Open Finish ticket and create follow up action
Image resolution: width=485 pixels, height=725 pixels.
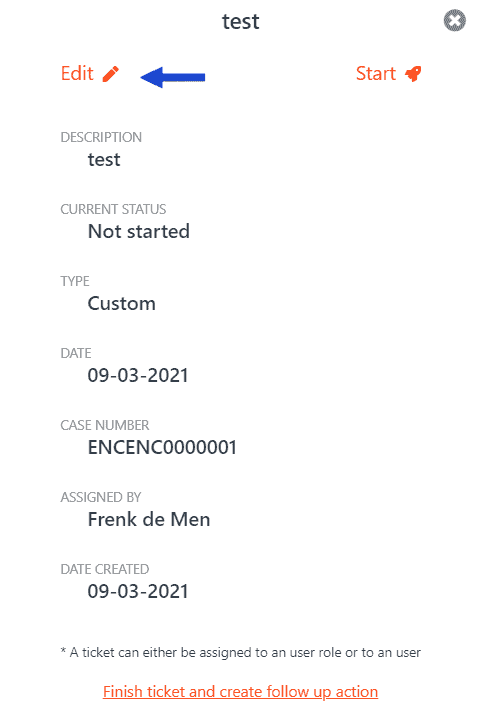click(x=240, y=692)
